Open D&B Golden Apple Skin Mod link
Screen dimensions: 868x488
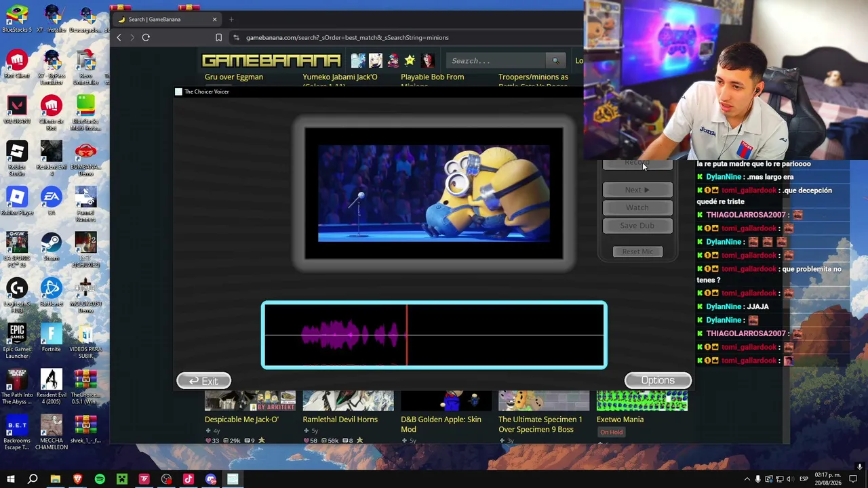tap(441, 424)
